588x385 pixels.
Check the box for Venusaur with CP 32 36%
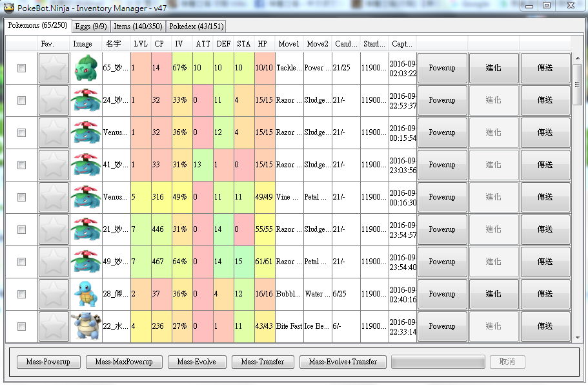click(x=22, y=132)
